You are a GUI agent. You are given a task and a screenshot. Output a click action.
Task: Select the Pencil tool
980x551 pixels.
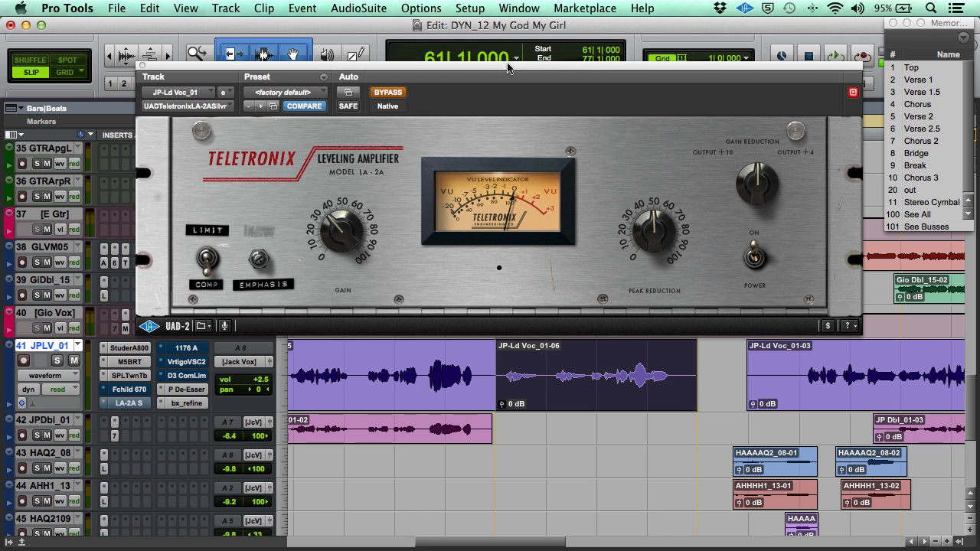(x=355, y=54)
